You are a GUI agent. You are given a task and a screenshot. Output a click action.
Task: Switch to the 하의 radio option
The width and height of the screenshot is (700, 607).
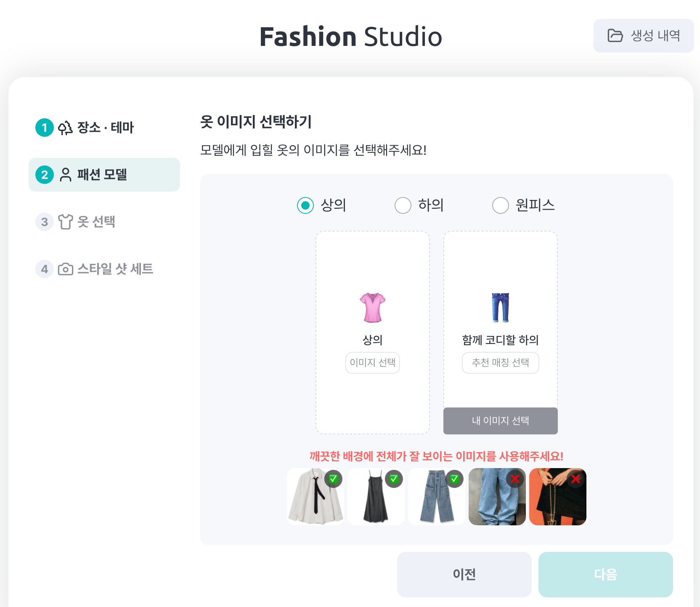(403, 205)
